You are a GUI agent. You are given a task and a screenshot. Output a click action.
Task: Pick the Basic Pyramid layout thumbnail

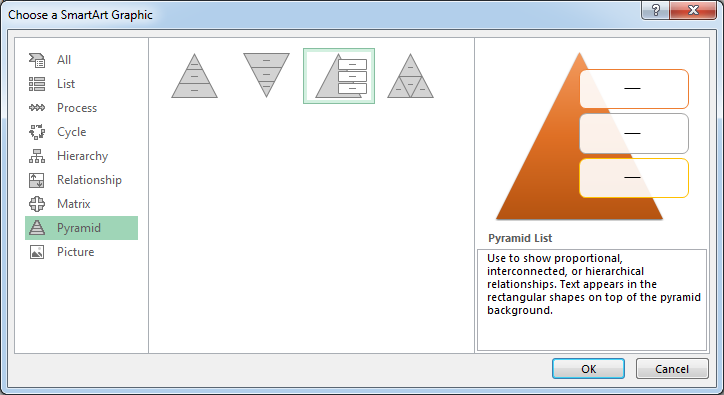pyautogui.click(x=194, y=76)
